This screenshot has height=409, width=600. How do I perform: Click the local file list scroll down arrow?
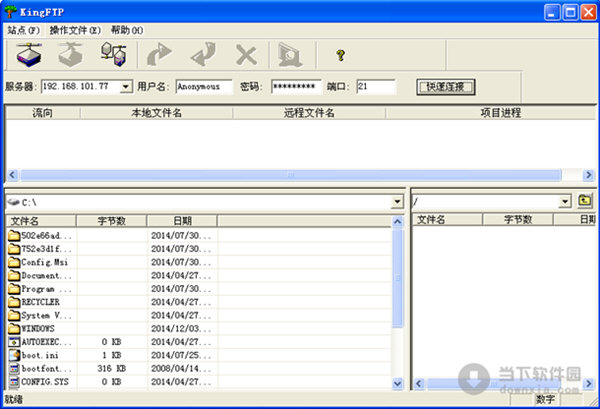pyautogui.click(x=398, y=383)
